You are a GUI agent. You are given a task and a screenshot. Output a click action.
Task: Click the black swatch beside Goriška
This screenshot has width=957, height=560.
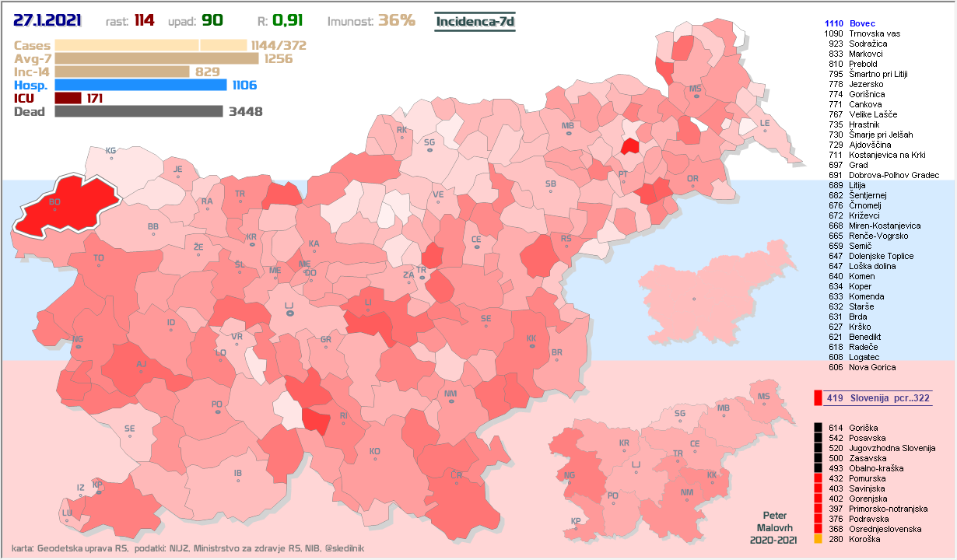[x=817, y=428]
